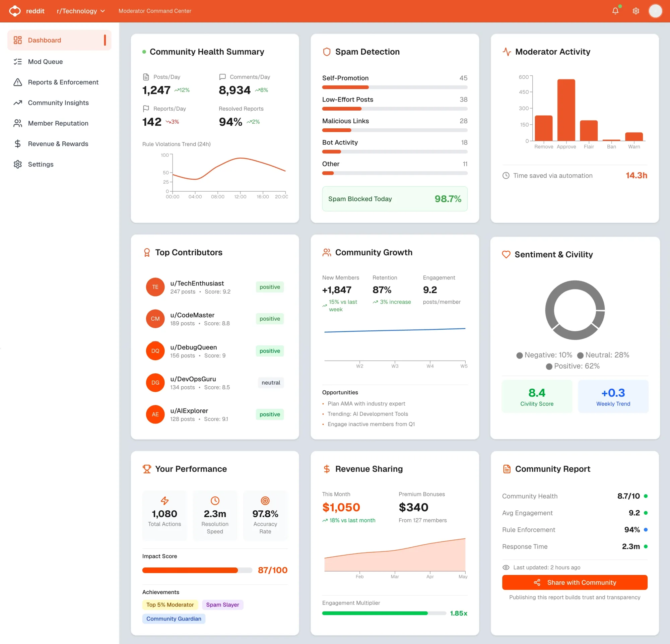This screenshot has height=644, width=670.
Task: Click the Your Performance trophy icon
Action: [147, 469]
